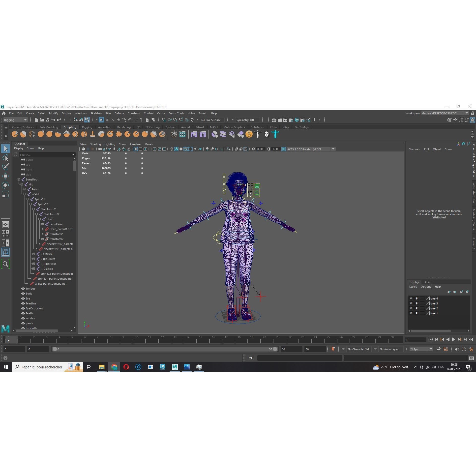Open Layers menu in the Display panel
The width and height of the screenshot is (476, 476).
pyautogui.click(x=413, y=287)
